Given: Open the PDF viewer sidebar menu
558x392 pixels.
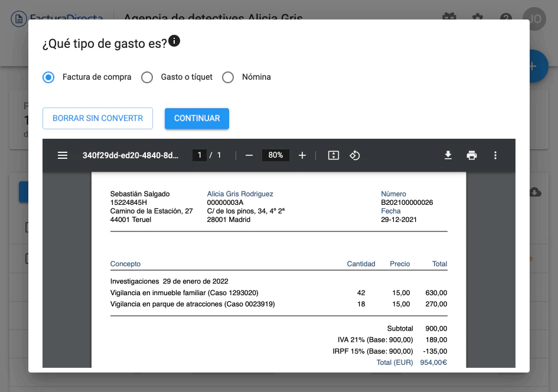Looking at the screenshot, I should (63, 155).
